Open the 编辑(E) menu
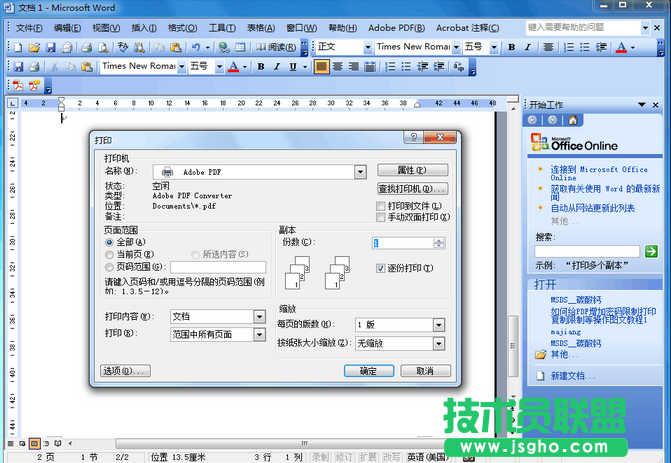Viewport: 671px width, 463px height. pyautogui.click(x=67, y=28)
